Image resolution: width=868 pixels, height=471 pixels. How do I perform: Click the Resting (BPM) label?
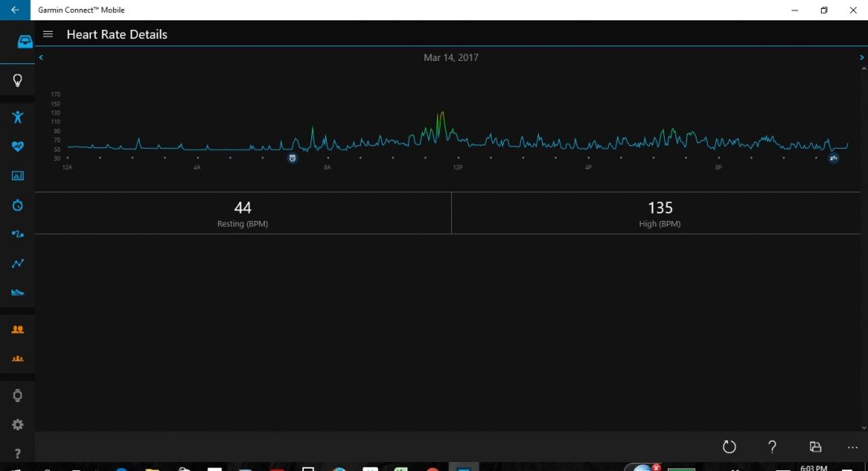point(242,224)
